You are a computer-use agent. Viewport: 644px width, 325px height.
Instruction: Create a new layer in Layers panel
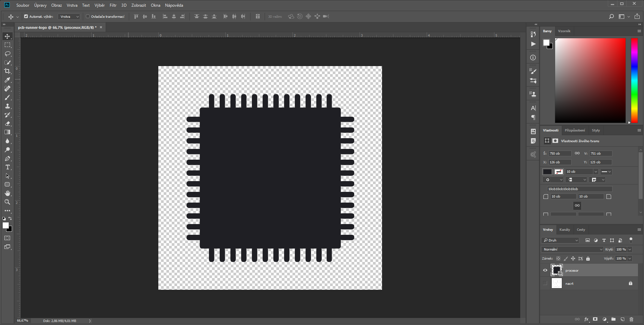point(623,319)
